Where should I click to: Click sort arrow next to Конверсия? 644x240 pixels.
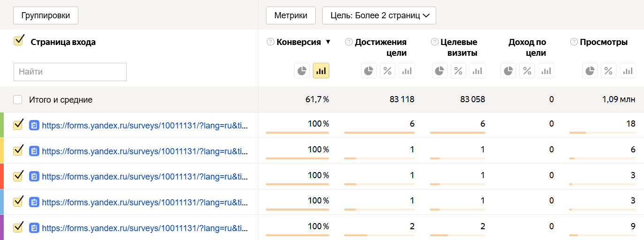(328, 42)
